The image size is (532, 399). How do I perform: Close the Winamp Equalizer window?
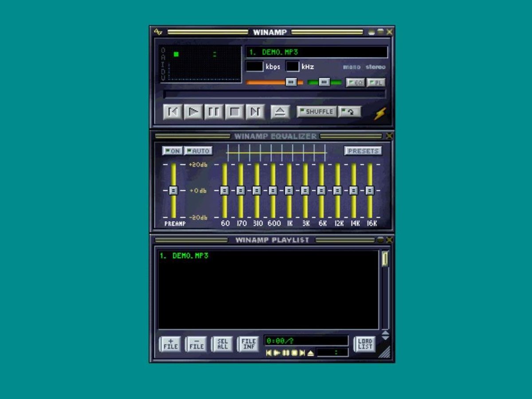(389, 136)
